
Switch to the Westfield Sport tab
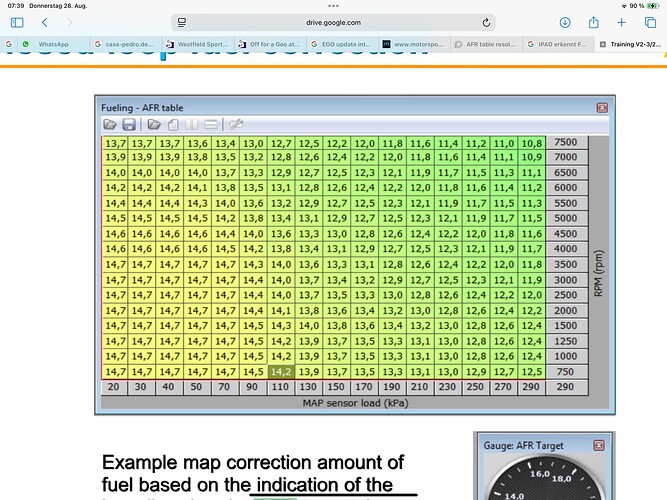198,44
